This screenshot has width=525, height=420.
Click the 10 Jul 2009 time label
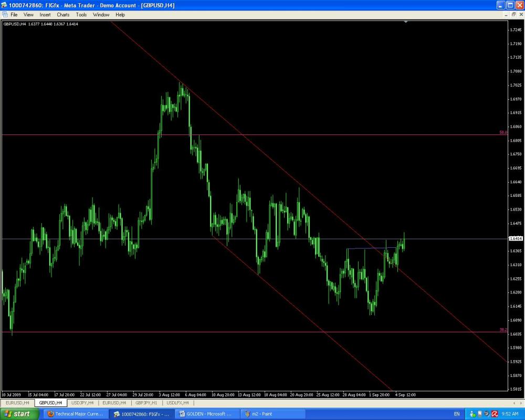click(12, 395)
